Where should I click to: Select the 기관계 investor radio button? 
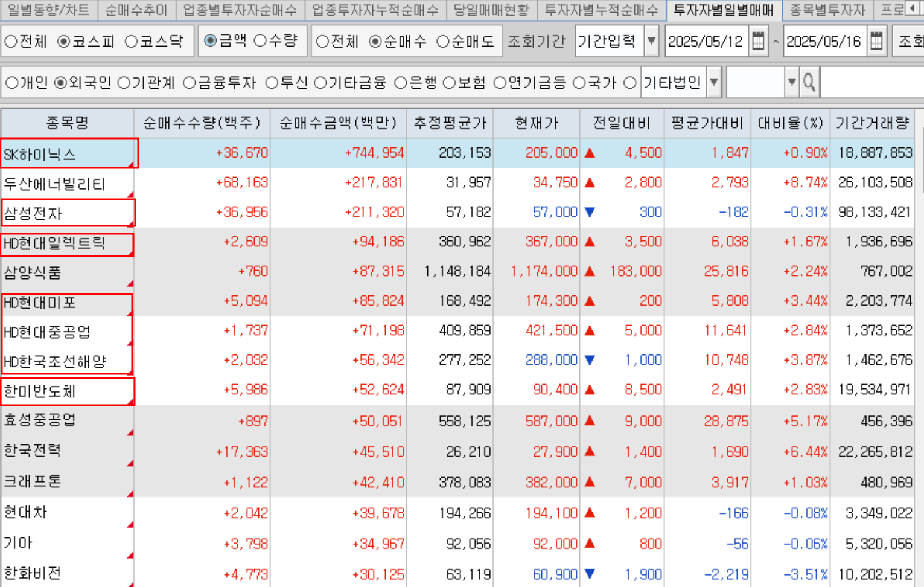[x=124, y=83]
